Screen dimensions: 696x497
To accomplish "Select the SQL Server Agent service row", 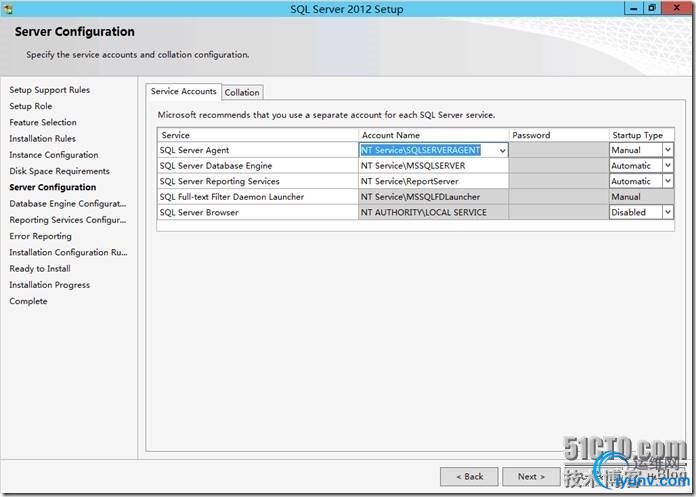I will pyautogui.click(x=257, y=150).
